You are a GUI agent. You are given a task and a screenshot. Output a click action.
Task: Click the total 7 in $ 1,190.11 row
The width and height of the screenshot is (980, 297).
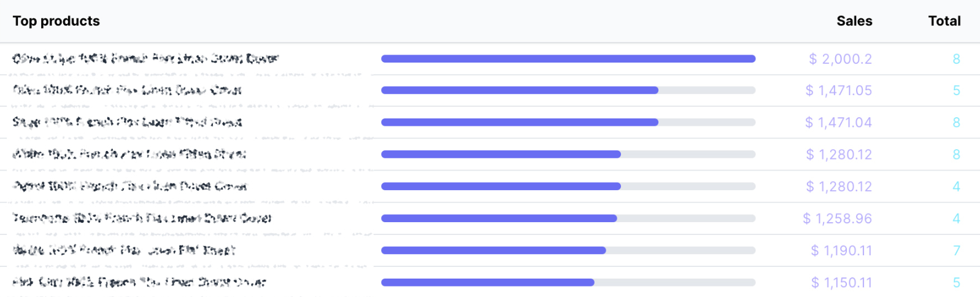[956, 250]
